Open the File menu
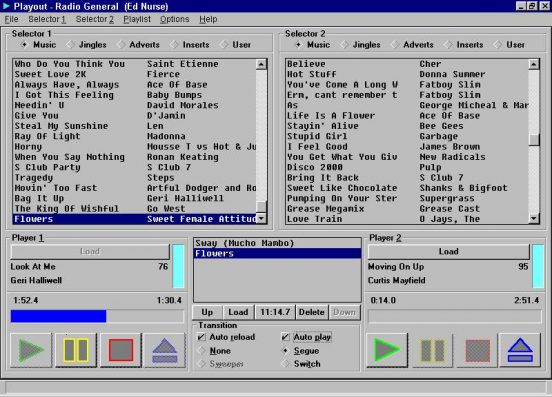The width and height of the screenshot is (552, 397). tap(12, 19)
